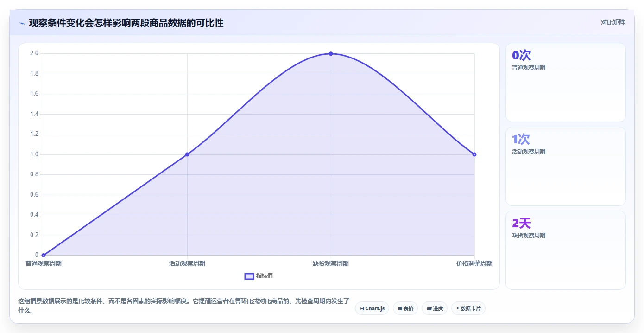Click the lightning icon beside the title

point(22,23)
